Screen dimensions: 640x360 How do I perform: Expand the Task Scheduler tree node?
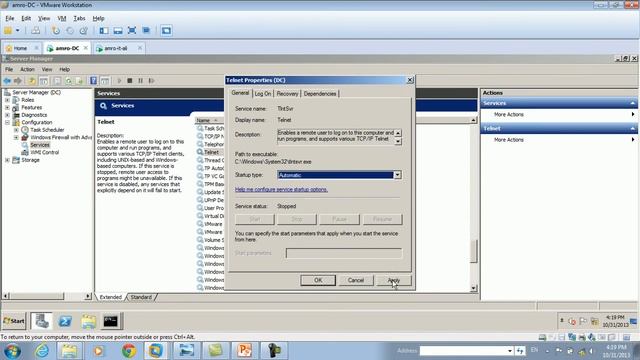16,130
